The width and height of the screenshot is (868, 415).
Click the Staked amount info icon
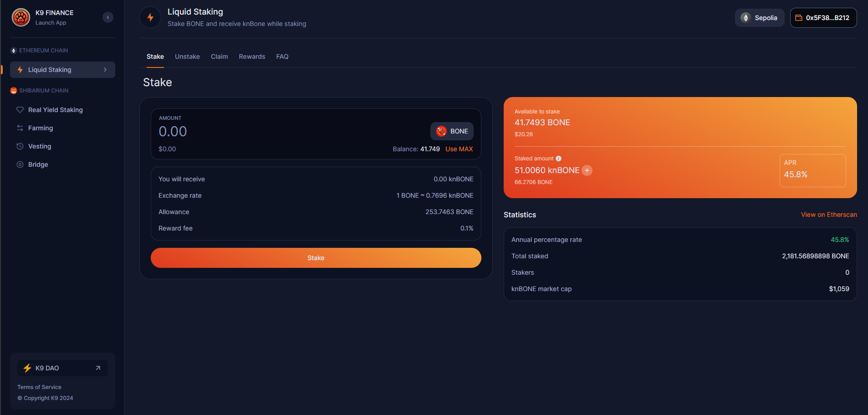[x=559, y=159]
